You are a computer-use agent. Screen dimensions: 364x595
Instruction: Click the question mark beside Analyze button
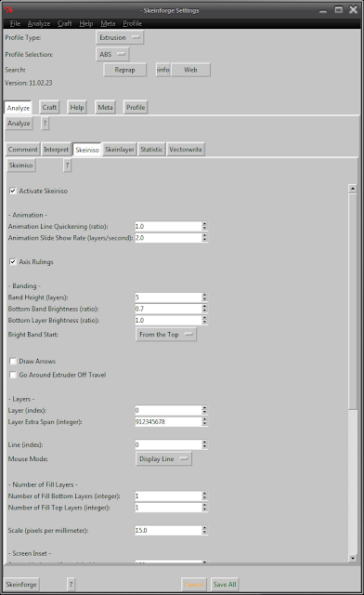coord(45,124)
